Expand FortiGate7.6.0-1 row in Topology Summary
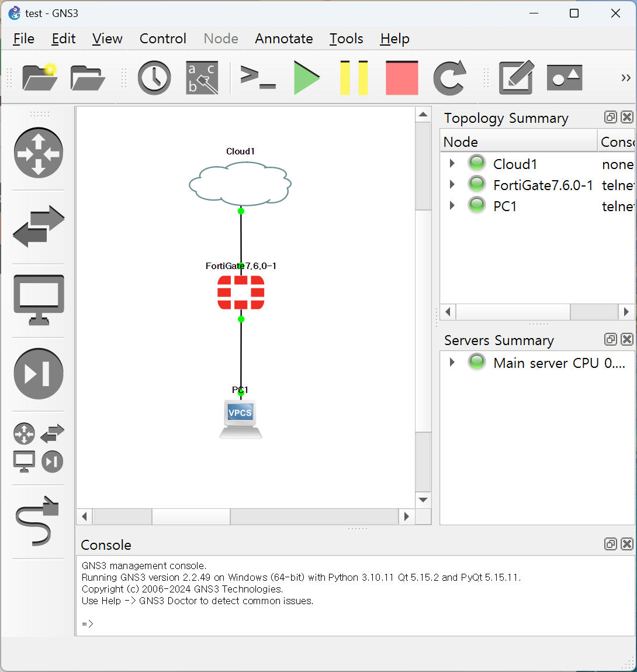The width and height of the screenshot is (637, 672). (x=452, y=184)
